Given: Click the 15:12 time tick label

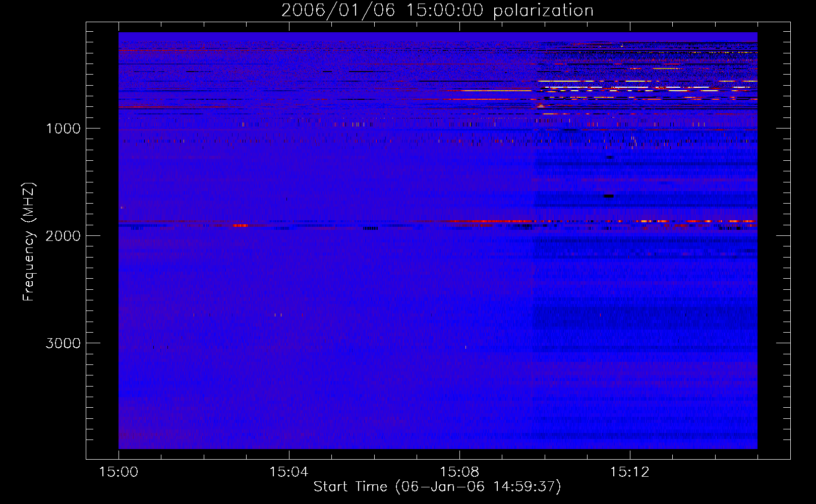Looking at the screenshot, I should pos(630,472).
